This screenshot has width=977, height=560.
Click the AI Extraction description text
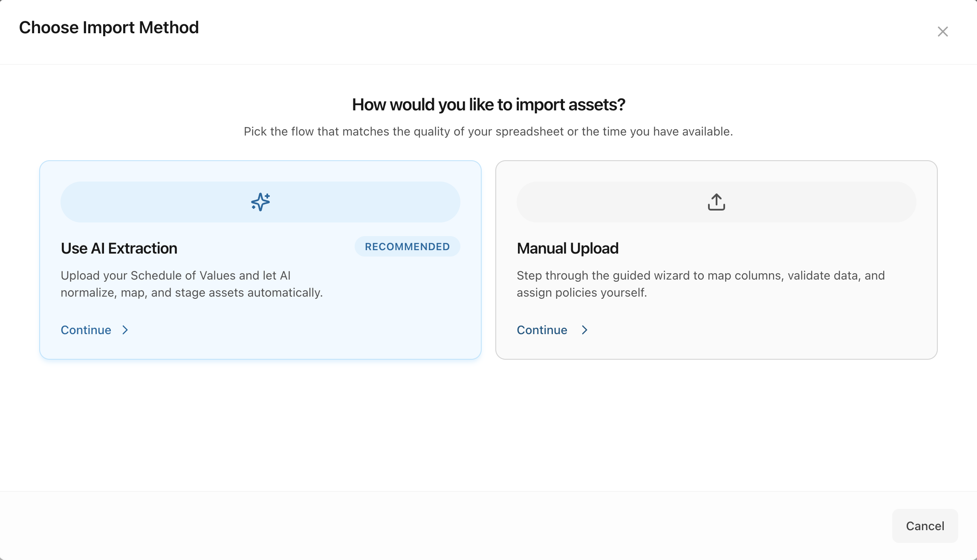point(192,284)
